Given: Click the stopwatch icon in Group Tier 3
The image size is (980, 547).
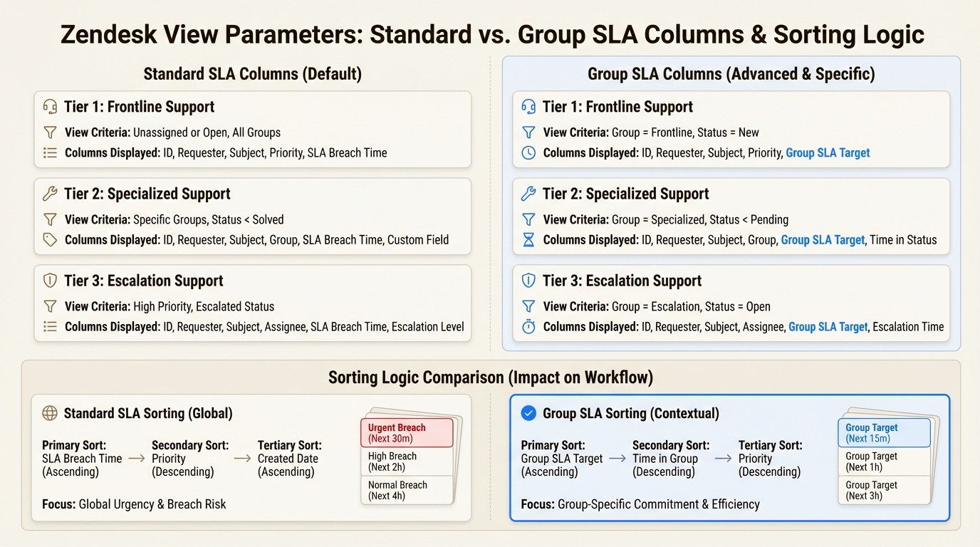Looking at the screenshot, I should [x=528, y=327].
